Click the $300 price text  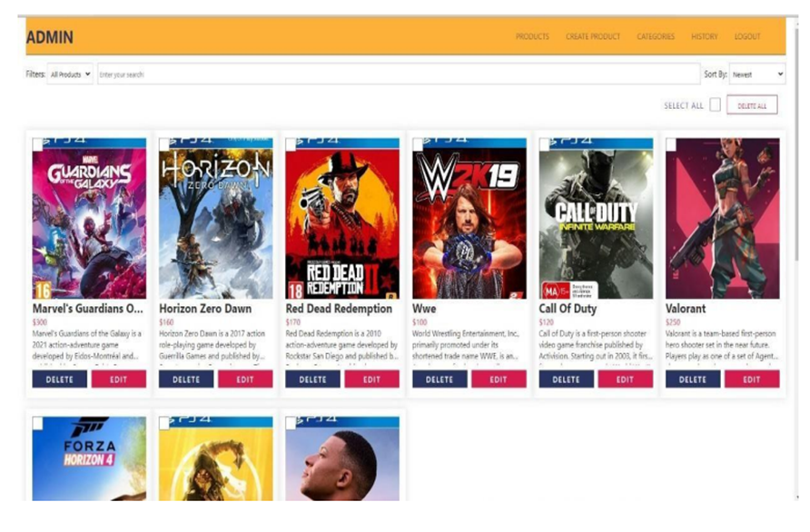coord(40,321)
